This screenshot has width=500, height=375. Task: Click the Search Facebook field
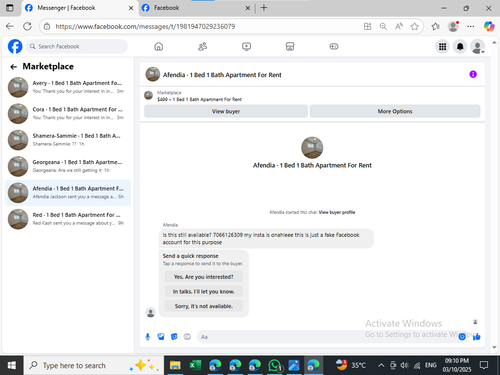point(77,46)
